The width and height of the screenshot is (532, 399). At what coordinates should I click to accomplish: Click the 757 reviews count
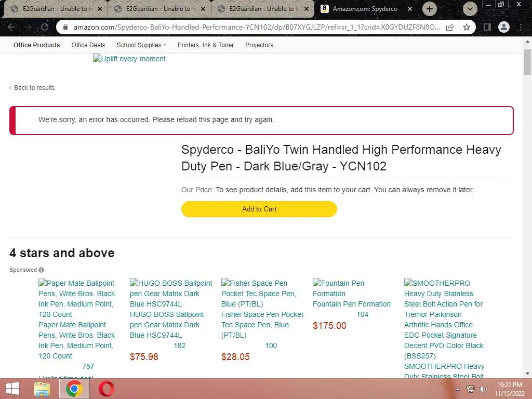88,366
